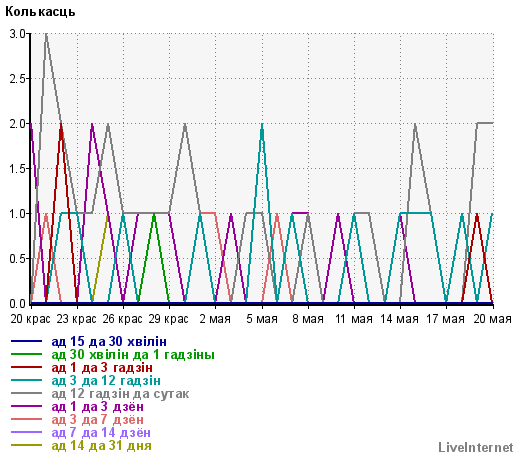Select legend entry 'ад 15 да 30 хвілін'

click(109, 341)
